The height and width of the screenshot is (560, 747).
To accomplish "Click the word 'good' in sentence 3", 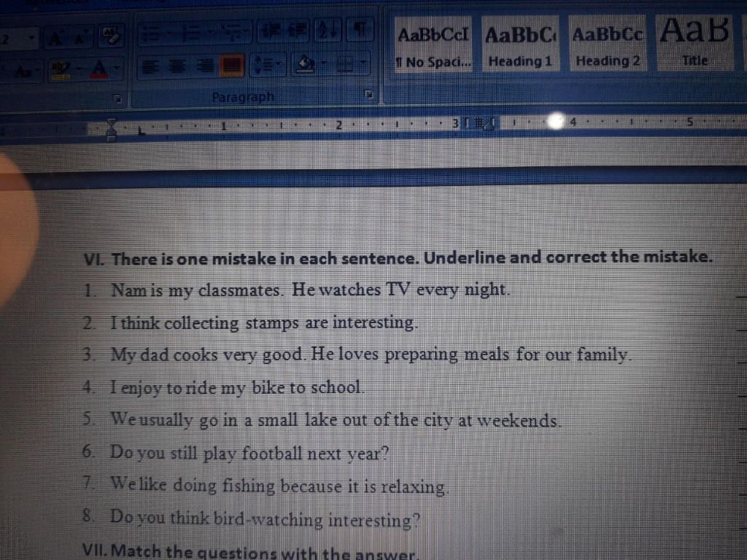I will coord(283,355).
